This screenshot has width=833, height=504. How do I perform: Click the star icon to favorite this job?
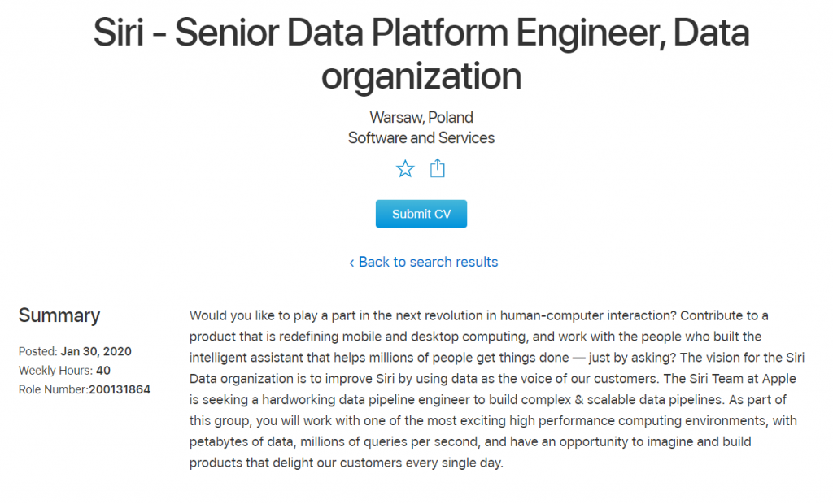point(405,169)
